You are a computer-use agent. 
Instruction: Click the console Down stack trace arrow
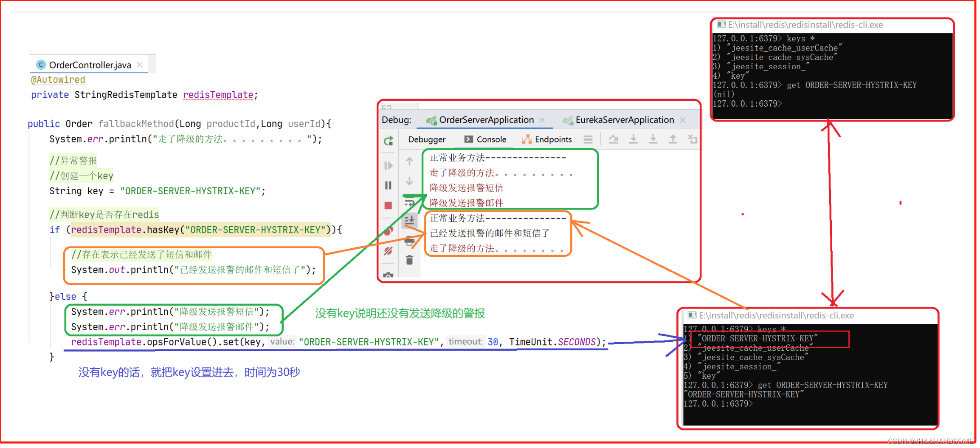click(x=409, y=181)
